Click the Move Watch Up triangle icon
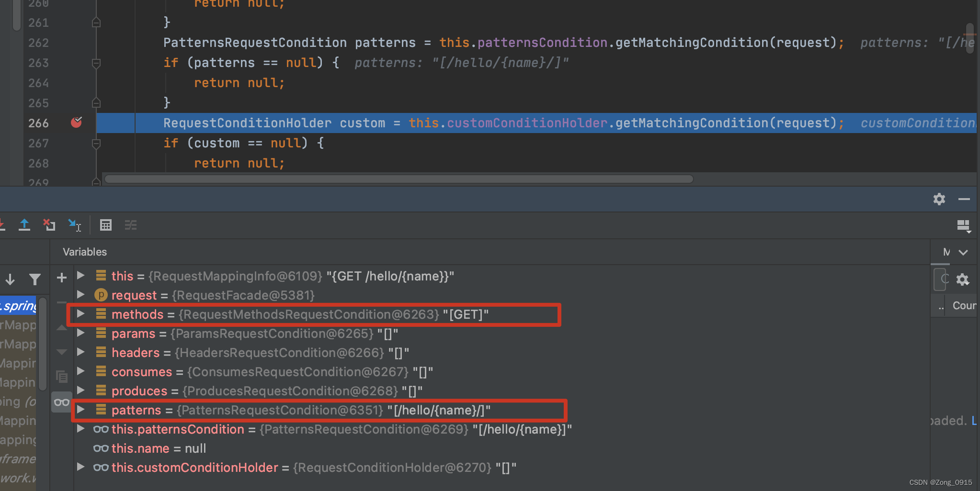The image size is (980, 491). click(62, 327)
